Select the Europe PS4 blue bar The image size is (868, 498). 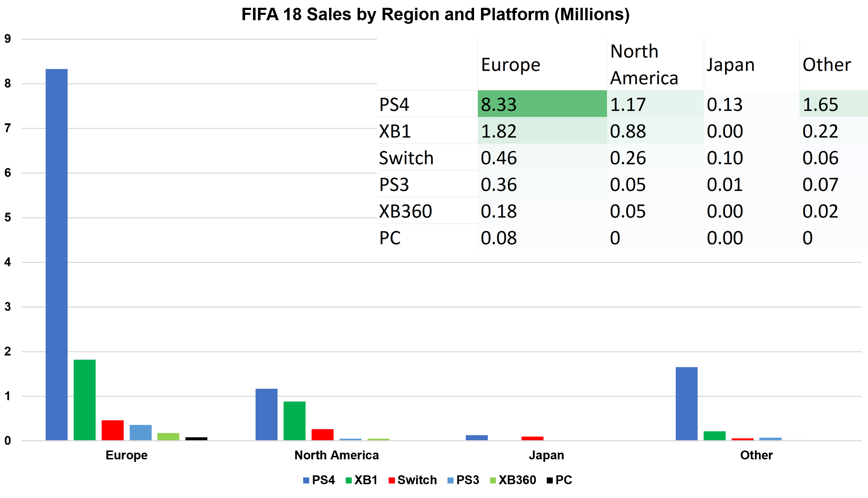pos(57,255)
